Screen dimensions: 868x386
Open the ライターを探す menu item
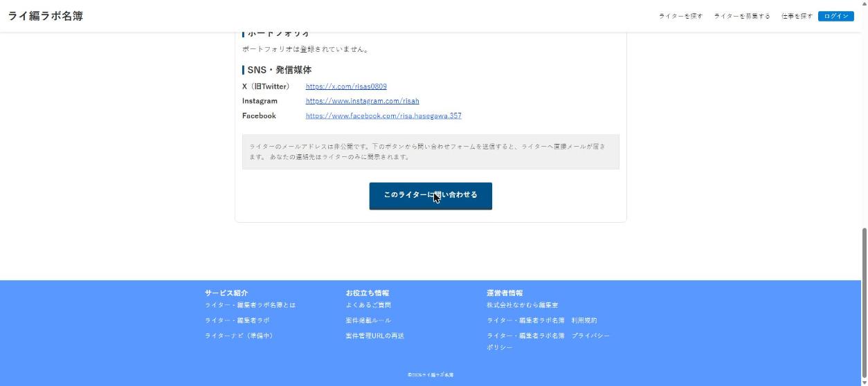pyautogui.click(x=680, y=16)
